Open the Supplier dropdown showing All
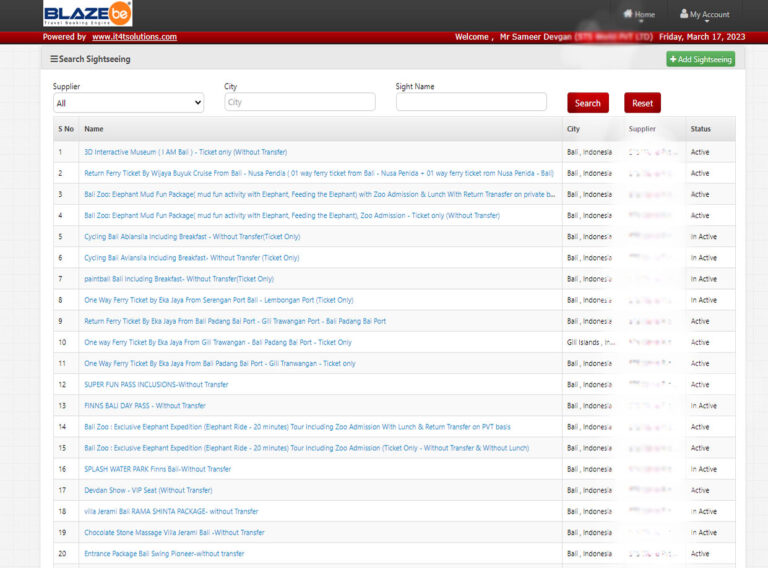Screen dimensions: 768x568 click(128, 103)
